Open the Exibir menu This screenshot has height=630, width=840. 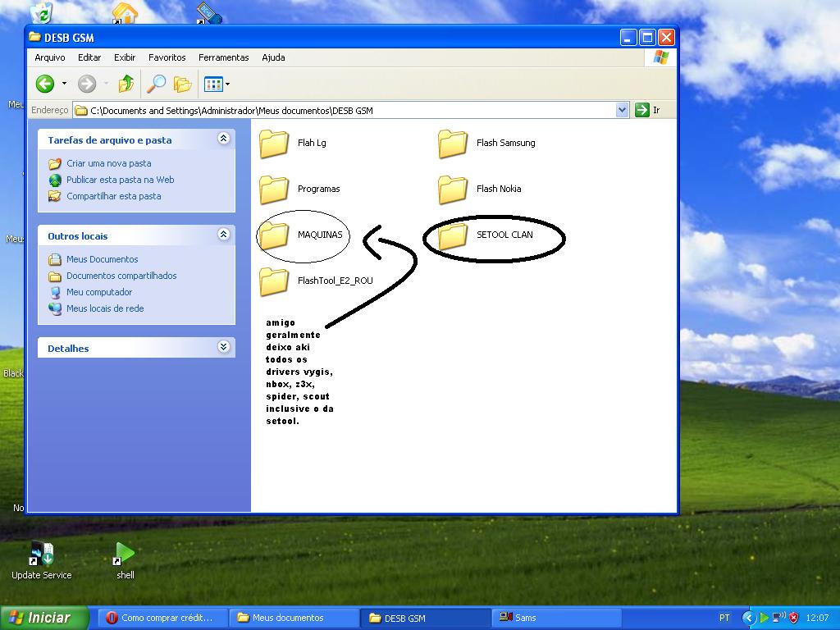125,57
